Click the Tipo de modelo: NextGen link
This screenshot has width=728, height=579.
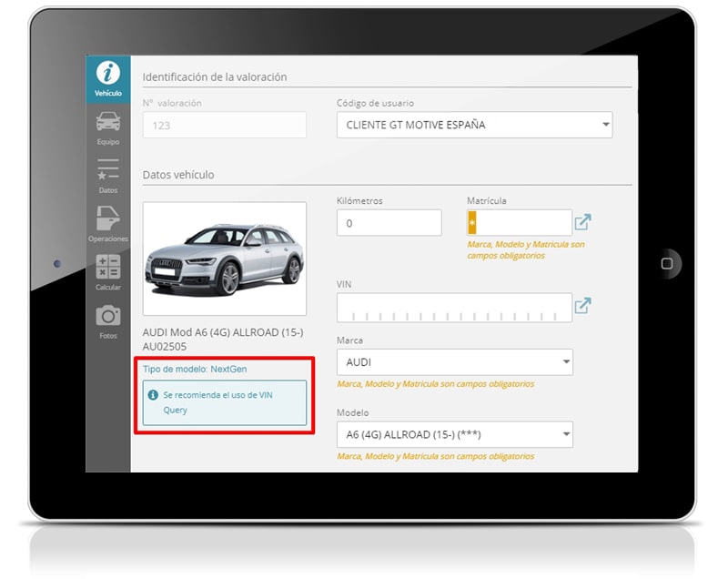click(195, 369)
